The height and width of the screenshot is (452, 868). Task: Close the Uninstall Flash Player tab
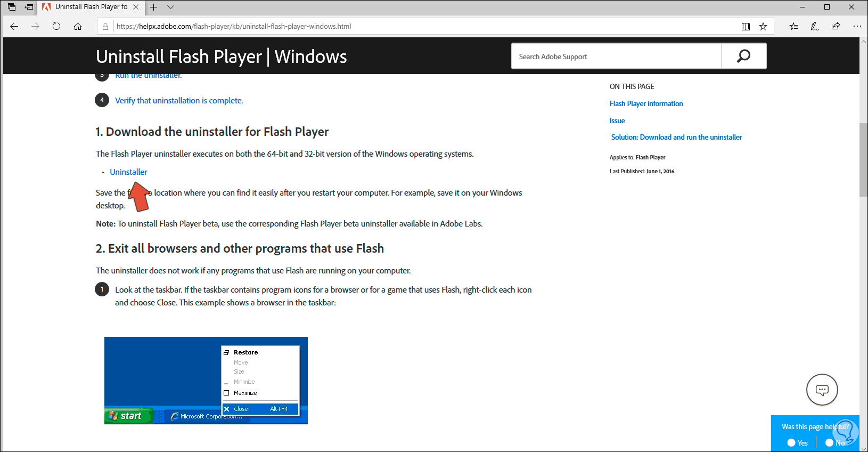[x=136, y=7]
